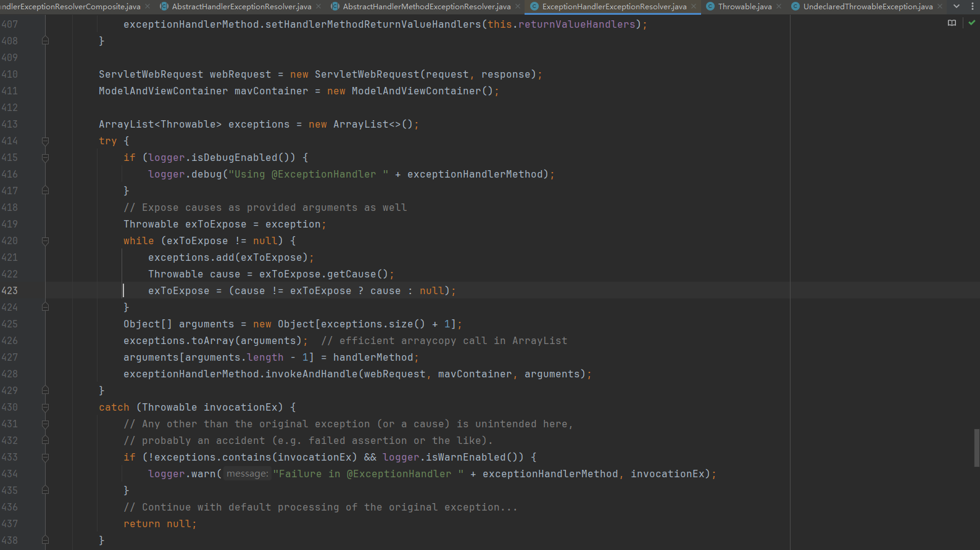Viewport: 980px width, 550px height.
Task: Open the editor tabs more-options menu
Action: 973,6
